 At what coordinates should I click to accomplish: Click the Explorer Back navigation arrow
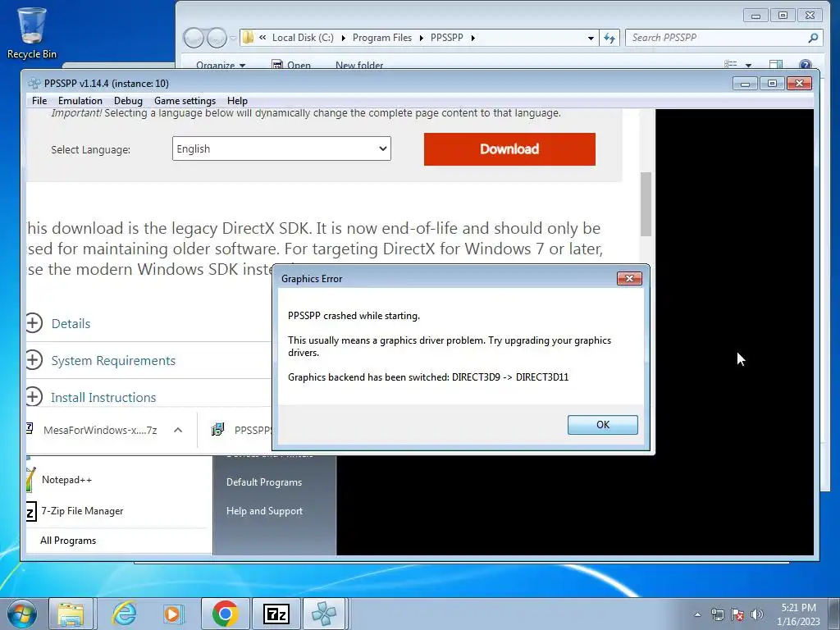pyautogui.click(x=194, y=38)
